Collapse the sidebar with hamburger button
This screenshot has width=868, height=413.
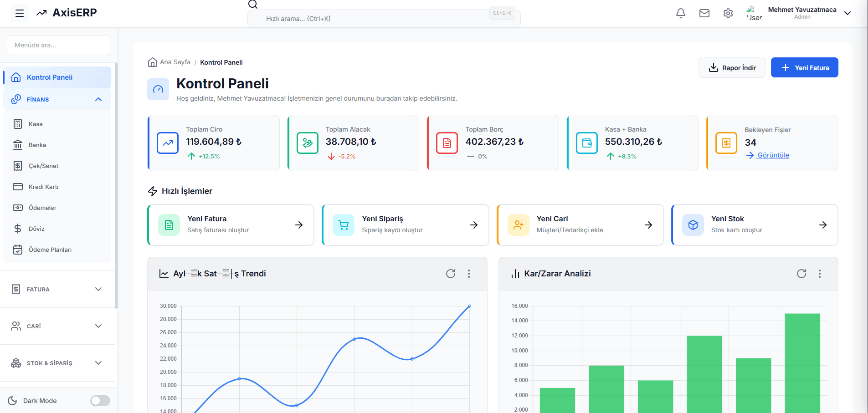(19, 13)
